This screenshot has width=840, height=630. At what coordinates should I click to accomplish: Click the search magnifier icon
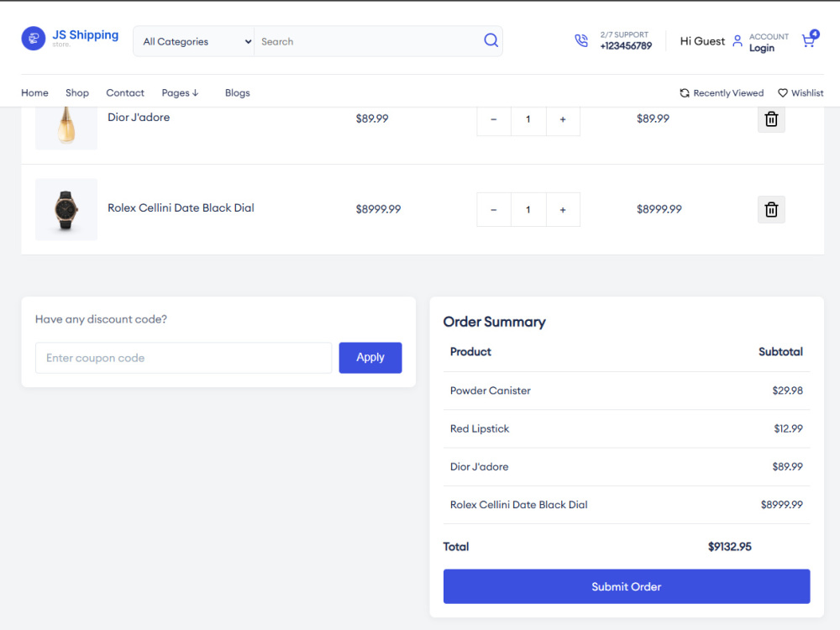[x=491, y=40]
